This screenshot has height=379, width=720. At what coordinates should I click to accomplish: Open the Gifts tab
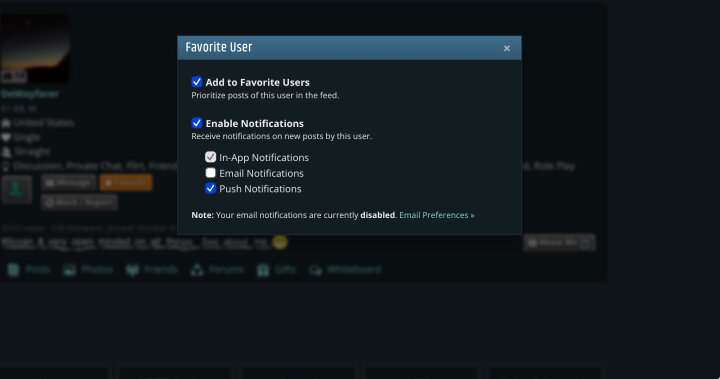click(276, 270)
